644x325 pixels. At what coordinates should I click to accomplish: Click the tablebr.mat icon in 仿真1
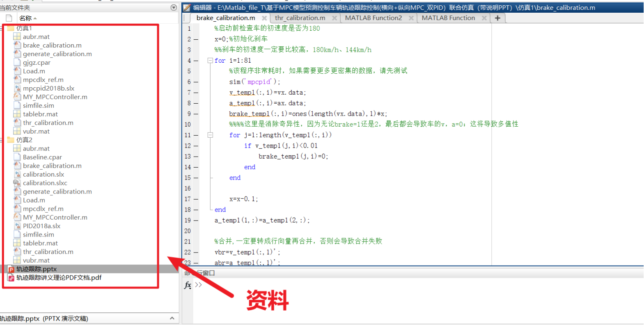17,114
